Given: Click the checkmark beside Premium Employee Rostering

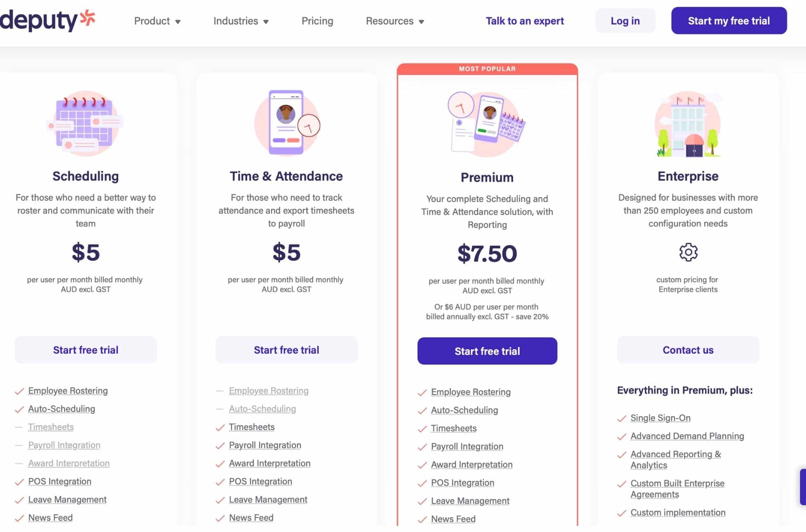Looking at the screenshot, I should tap(421, 392).
